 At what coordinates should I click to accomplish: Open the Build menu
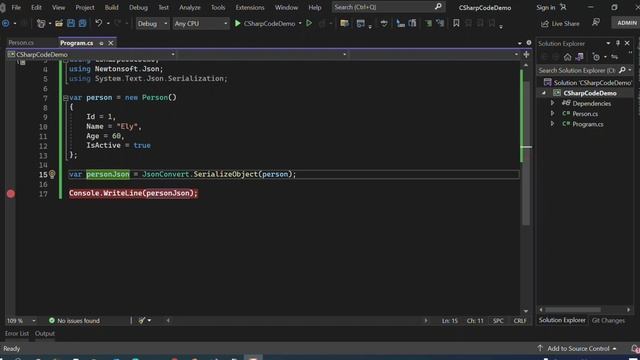point(111,7)
